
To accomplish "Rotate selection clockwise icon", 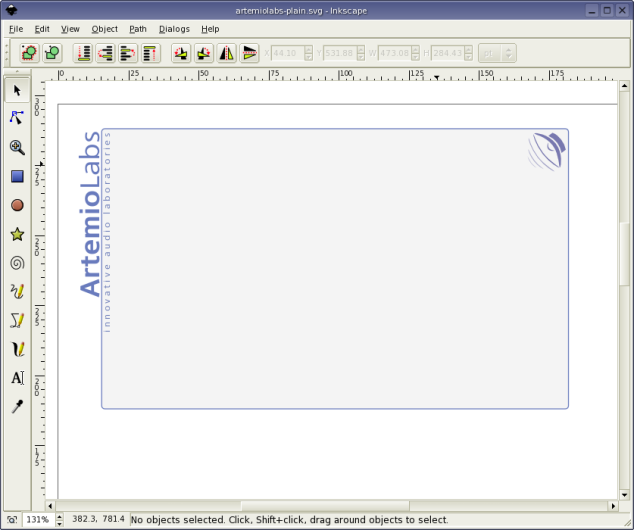I will (x=204, y=53).
